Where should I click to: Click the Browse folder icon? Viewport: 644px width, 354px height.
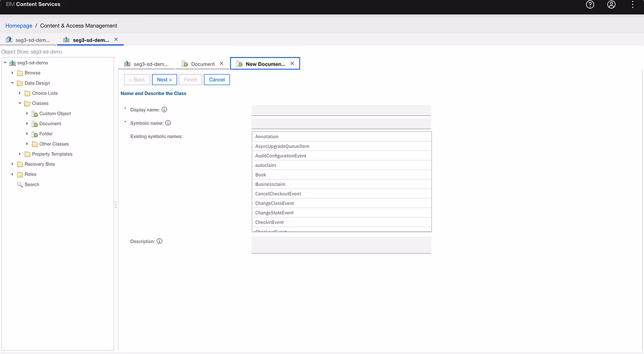click(x=20, y=73)
